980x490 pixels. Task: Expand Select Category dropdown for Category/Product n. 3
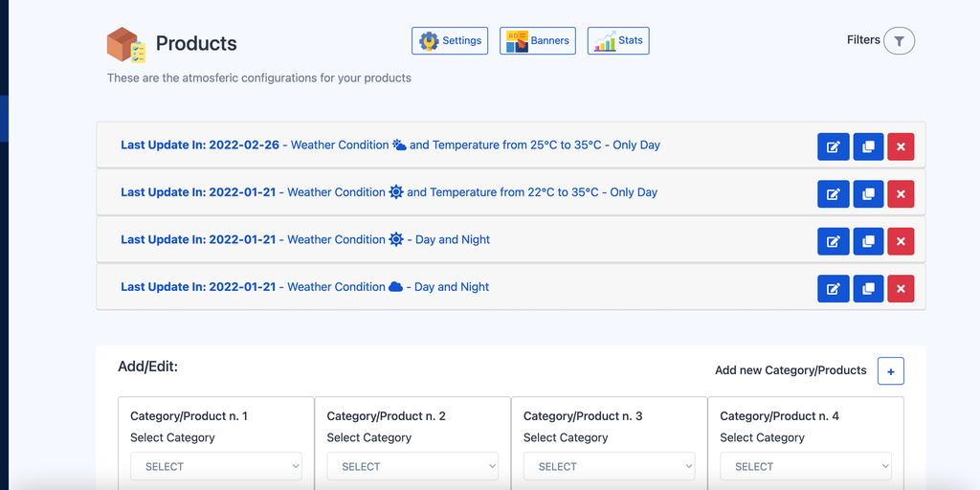[609, 466]
